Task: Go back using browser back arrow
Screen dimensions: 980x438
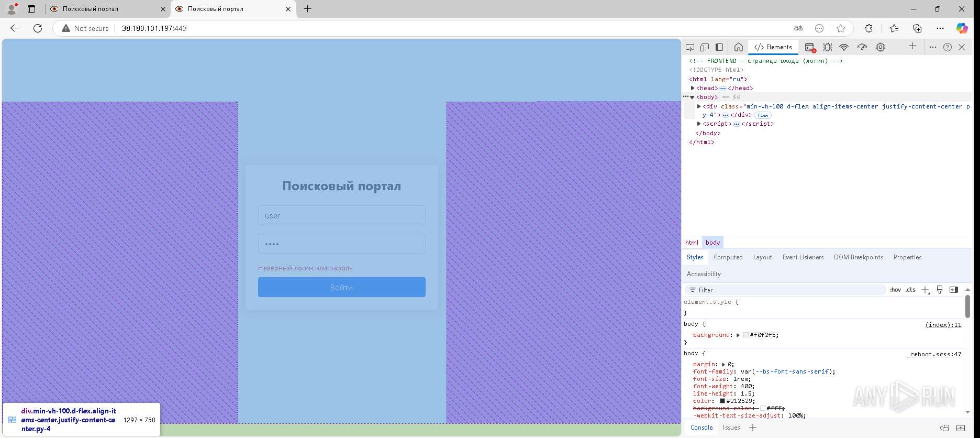Action: click(15, 28)
